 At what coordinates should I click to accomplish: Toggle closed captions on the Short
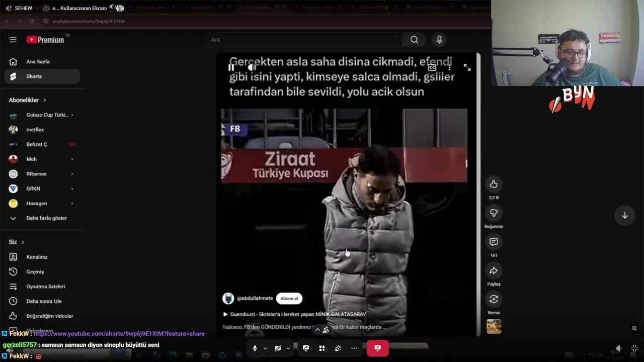point(432,67)
